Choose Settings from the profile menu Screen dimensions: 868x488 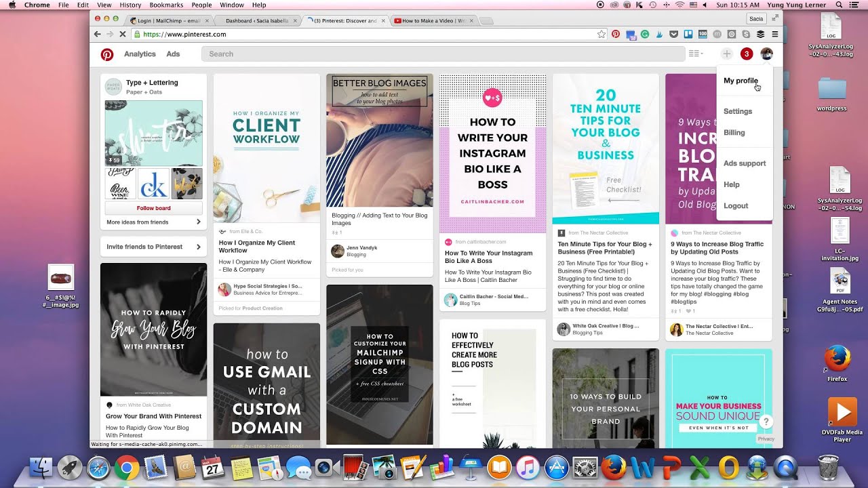[738, 111]
